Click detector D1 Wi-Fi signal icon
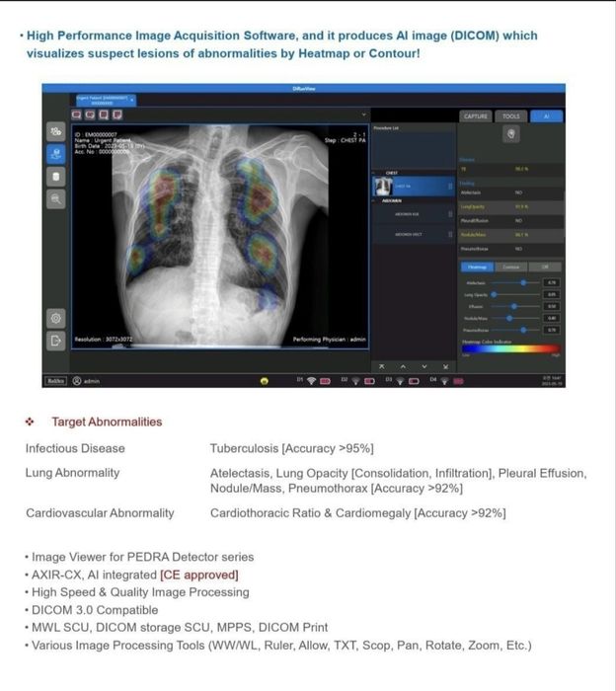616x691 pixels. [312, 381]
